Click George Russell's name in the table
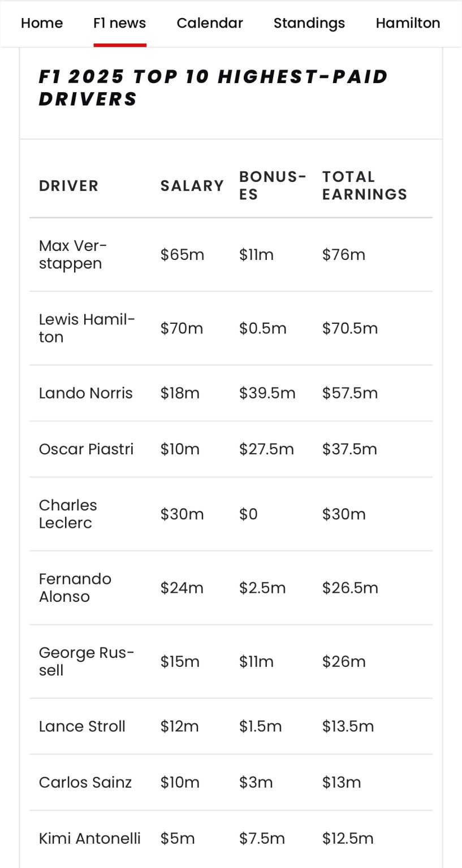The image size is (462, 868). 86,661
